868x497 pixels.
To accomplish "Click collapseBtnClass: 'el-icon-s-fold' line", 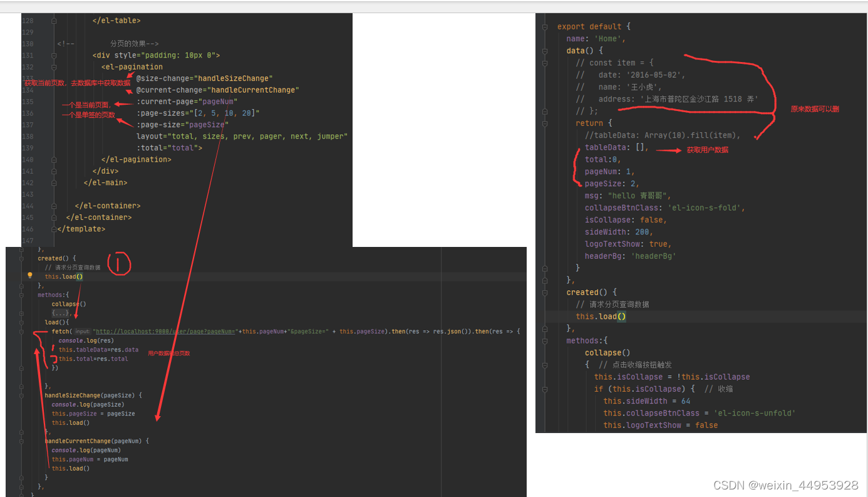I will click(x=665, y=208).
